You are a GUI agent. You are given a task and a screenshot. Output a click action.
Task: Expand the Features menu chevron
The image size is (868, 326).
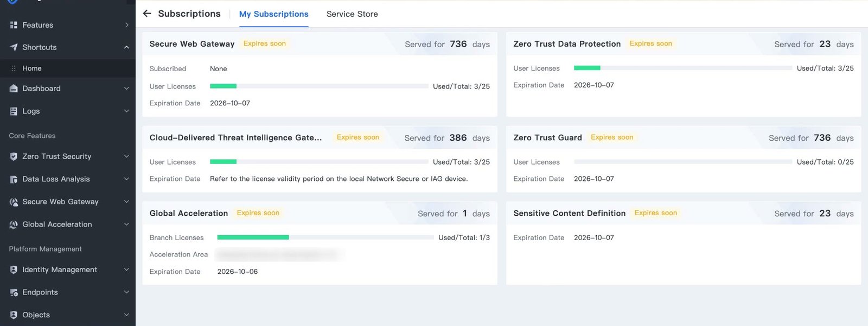tap(126, 25)
